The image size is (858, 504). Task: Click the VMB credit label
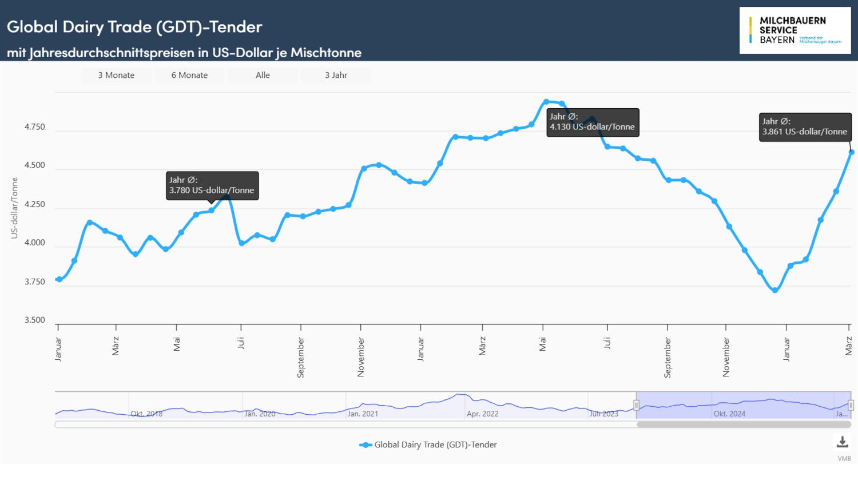(844, 459)
